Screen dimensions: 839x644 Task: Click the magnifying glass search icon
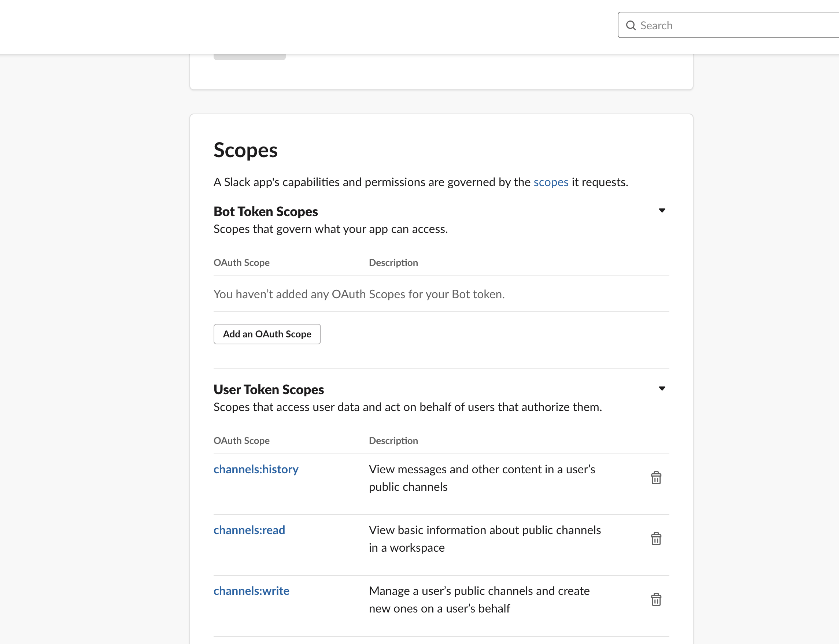tap(631, 25)
